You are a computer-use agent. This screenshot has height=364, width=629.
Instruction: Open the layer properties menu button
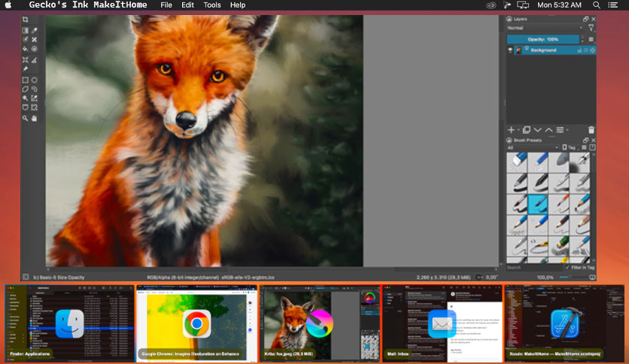tap(561, 130)
